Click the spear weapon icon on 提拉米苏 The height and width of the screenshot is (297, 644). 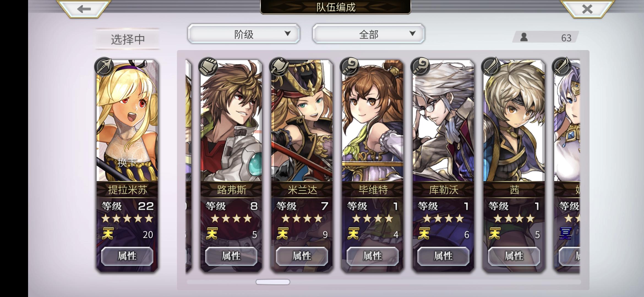tap(104, 67)
